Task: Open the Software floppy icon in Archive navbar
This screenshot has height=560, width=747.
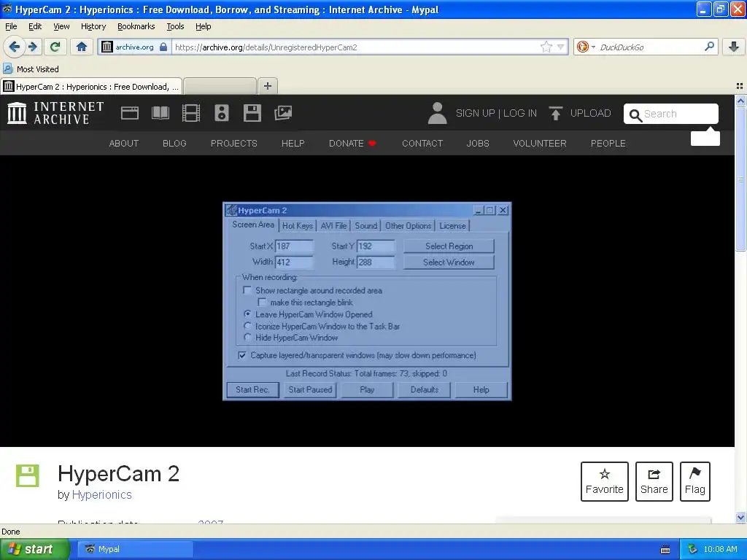Action: pos(252,113)
